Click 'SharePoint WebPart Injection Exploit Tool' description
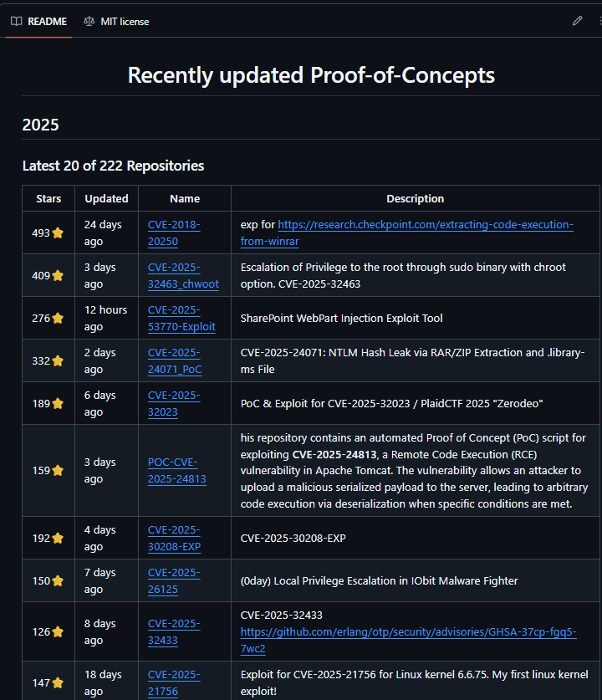This screenshot has width=602, height=700. [x=341, y=319]
